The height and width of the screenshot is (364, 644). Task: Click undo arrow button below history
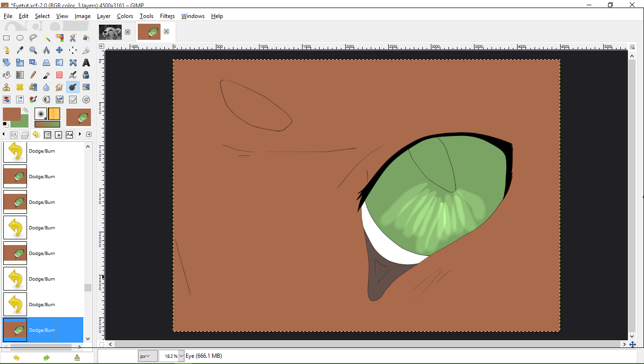(16, 358)
